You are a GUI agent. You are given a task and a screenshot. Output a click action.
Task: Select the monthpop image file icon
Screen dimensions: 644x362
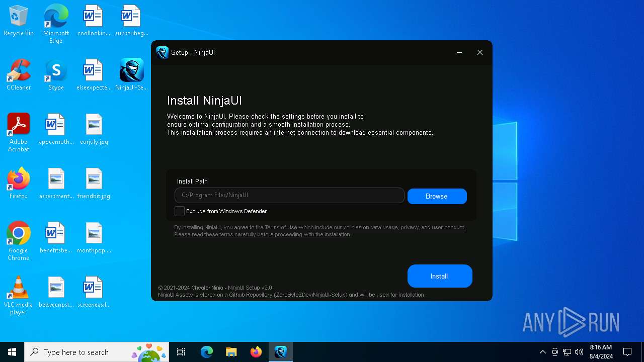coord(94,238)
